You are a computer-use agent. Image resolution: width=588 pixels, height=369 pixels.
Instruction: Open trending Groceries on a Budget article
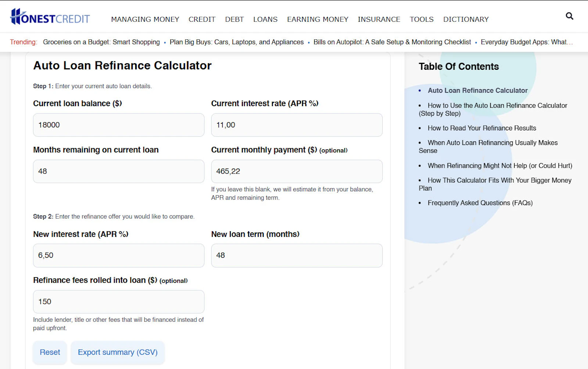pyautogui.click(x=101, y=42)
